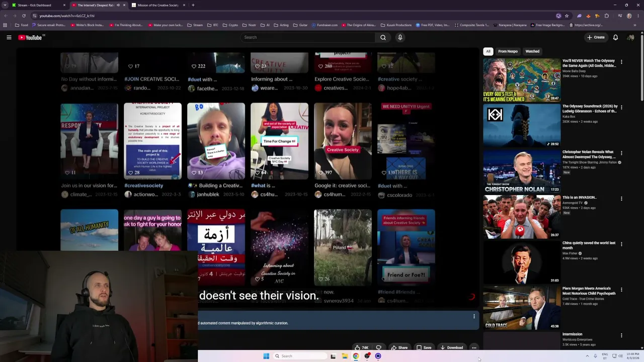
Task: Click the Windows taskbar search box
Action: (x=300, y=356)
